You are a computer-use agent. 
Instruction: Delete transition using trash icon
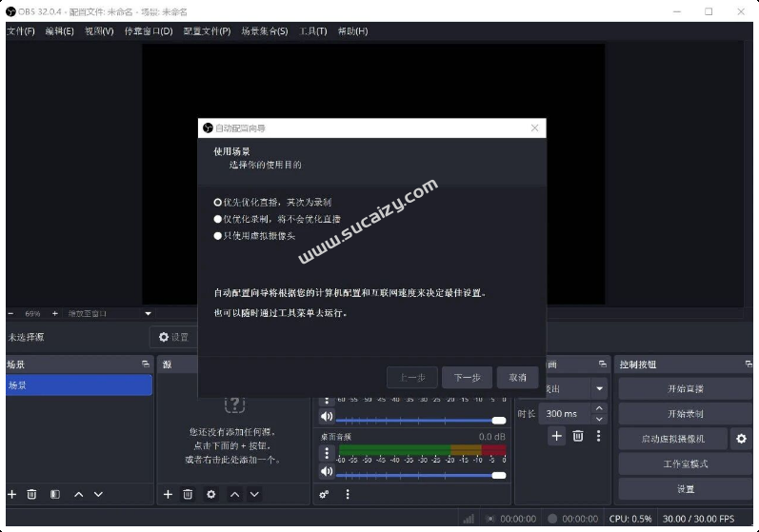578,436
